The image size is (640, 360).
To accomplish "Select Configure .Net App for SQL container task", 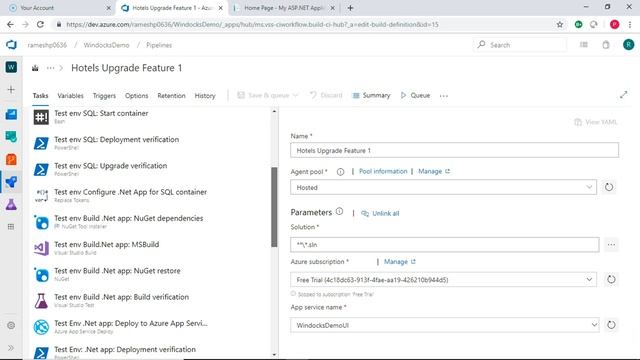I will pos(151,196).
